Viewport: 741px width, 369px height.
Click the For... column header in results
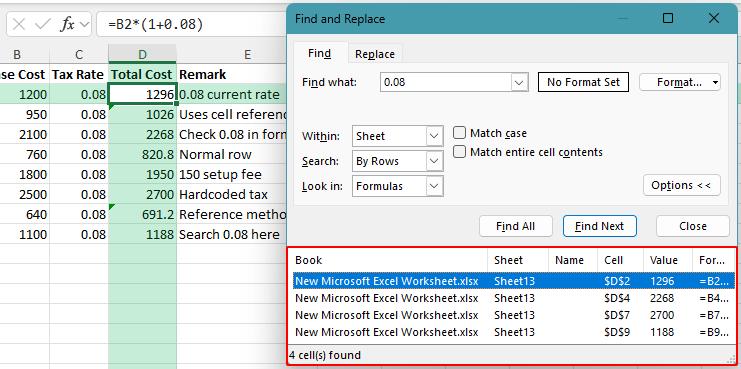[x=714, y=260]
